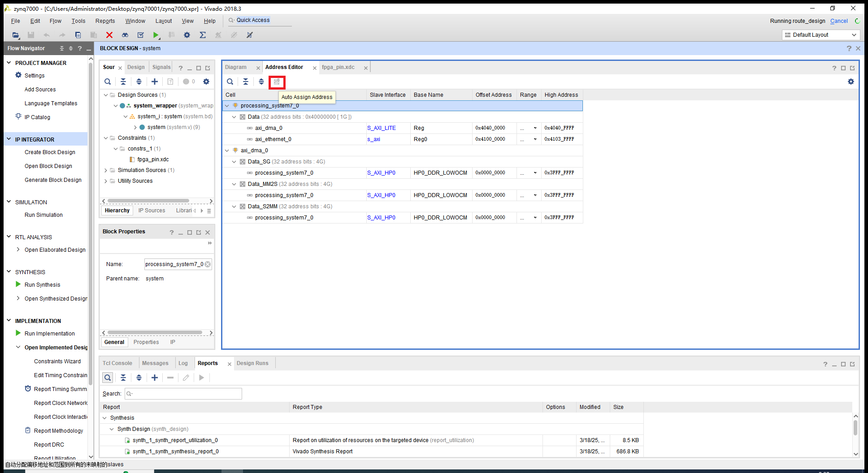868x473 pixels.
Task: Add sources with the plus icon in Sources panel
Action: [x=155, y=82]
